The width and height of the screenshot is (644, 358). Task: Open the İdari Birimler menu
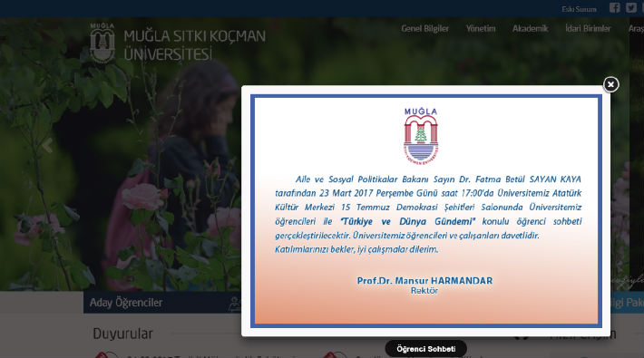588,29
